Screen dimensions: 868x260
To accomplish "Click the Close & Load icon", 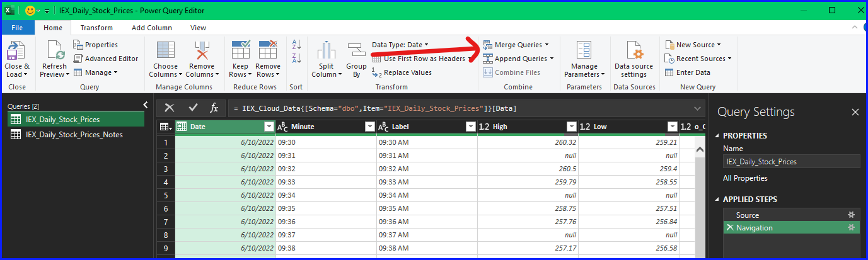I will (17, 51).
